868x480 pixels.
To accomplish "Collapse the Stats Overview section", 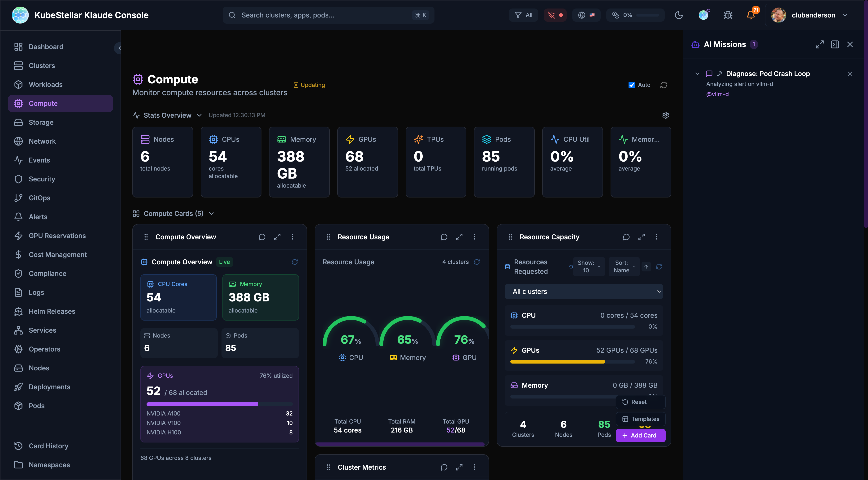I will coord(199,115).
